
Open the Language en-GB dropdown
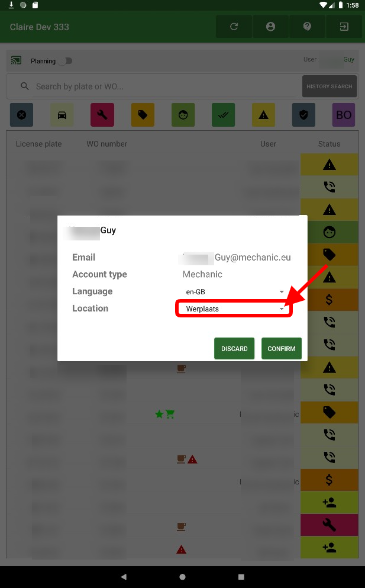234,292
